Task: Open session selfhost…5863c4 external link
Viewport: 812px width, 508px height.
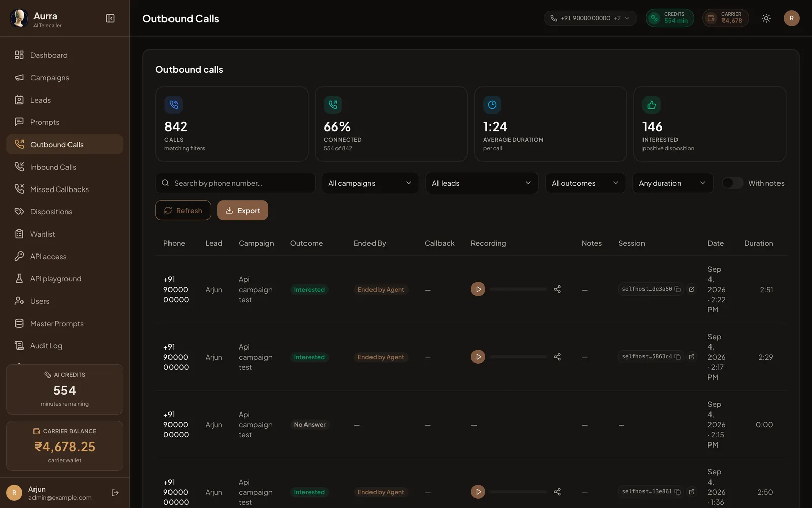Action: pos(691,357)
